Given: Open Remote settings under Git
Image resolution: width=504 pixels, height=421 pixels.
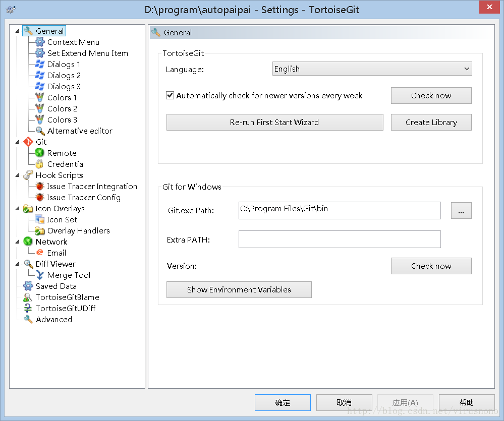Looking at the screenshot, I should (62, 153).
